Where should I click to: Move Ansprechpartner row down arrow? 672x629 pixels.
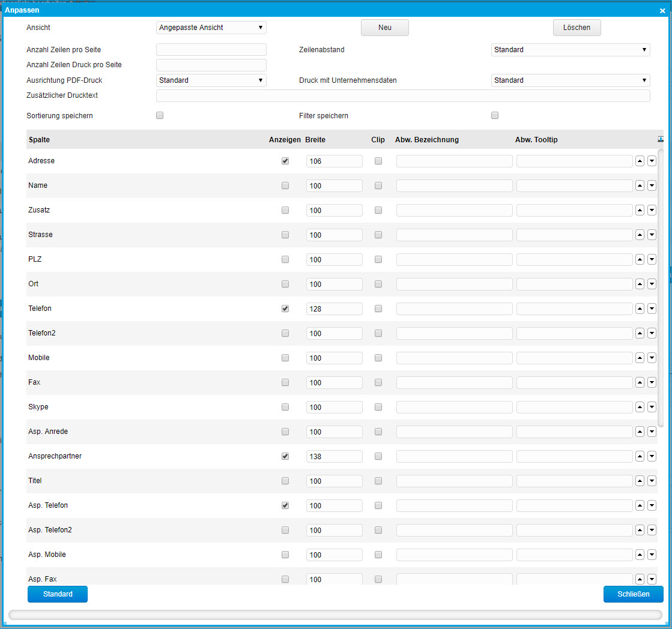pos(652,456)
